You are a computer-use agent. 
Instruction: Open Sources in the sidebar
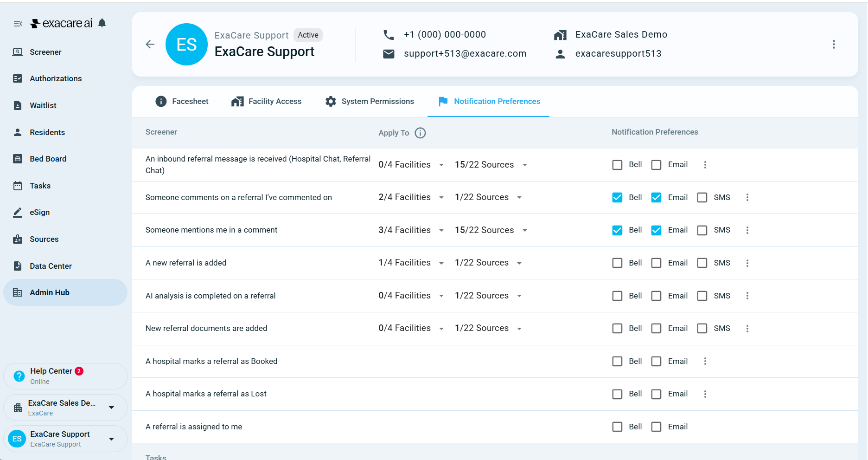[65, 239]
